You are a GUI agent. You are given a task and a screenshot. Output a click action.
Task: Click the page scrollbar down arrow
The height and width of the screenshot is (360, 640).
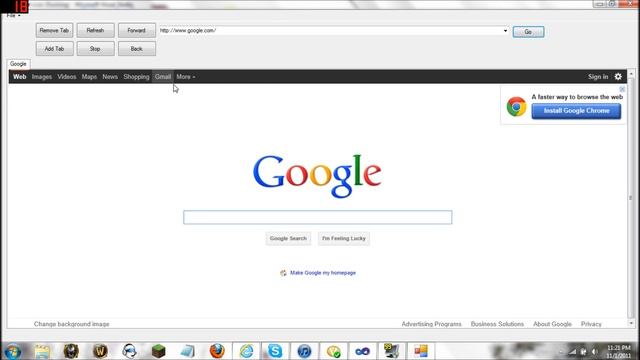(631, 323)
